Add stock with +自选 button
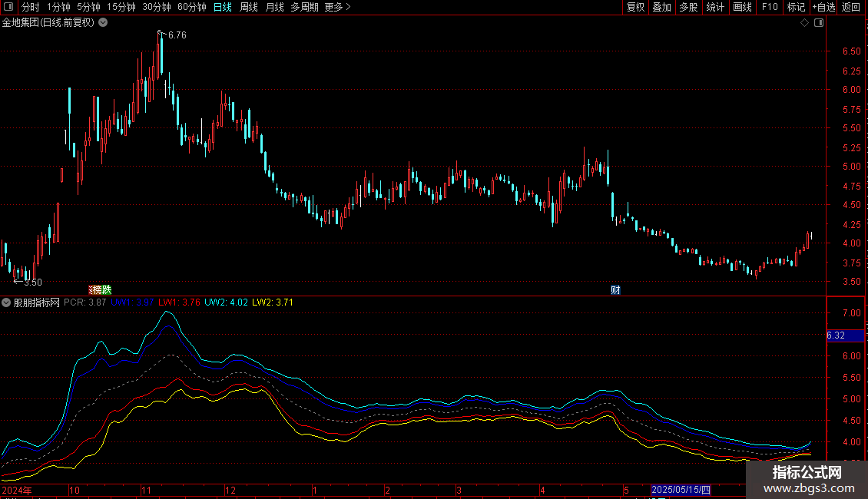 tap(823, 7)
